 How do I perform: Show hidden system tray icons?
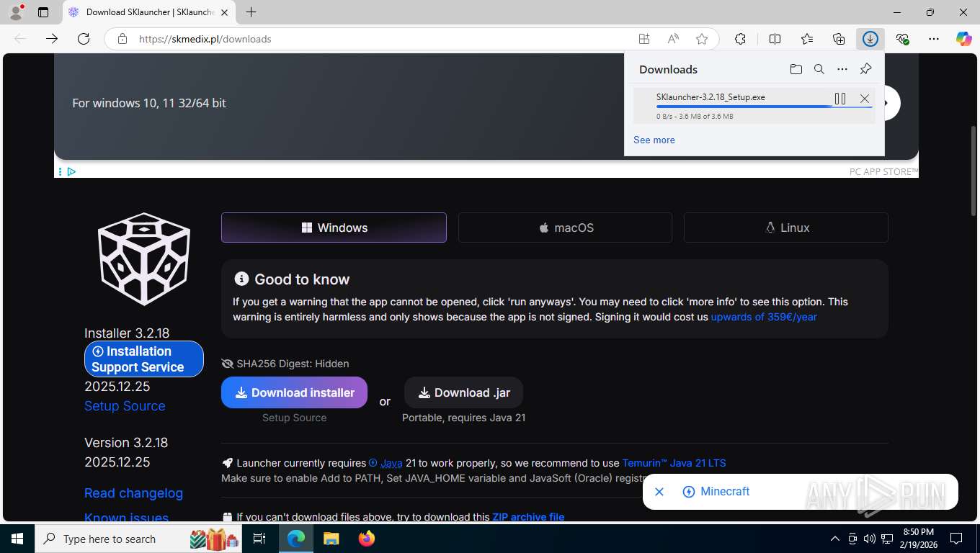[835, 539]
